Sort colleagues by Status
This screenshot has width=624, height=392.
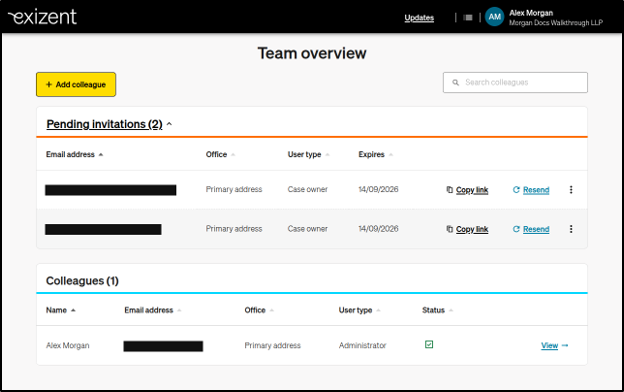pyautogui.click(x=437, y=310)
